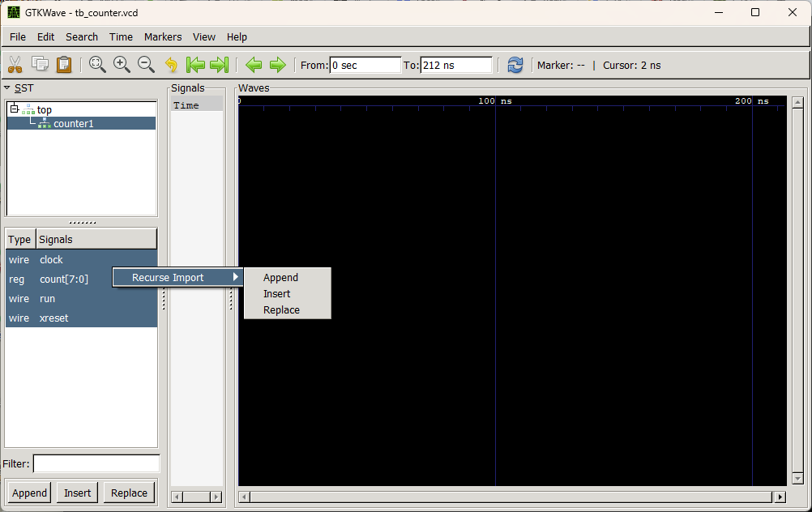Collapse the SST panel disclosure triangle
The width and height of the screenshot is (812, 512).
(x=7, y=88)
